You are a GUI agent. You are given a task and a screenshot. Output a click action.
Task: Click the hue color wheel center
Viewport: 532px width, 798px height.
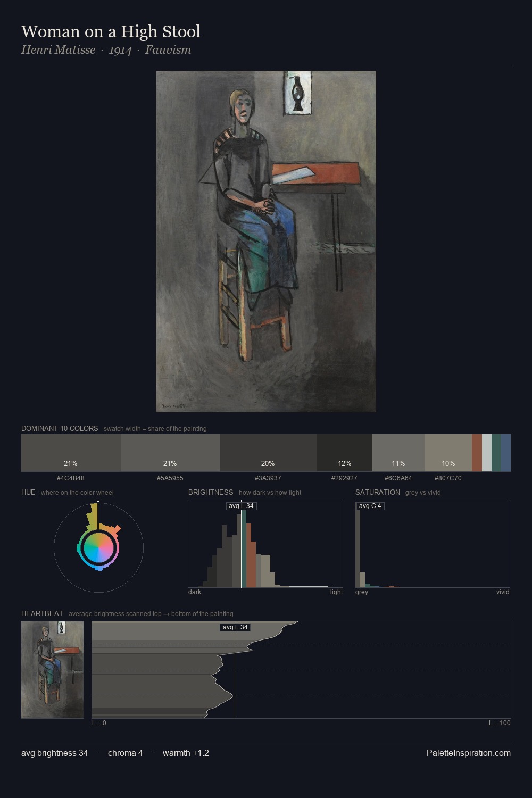coord(98,547)
